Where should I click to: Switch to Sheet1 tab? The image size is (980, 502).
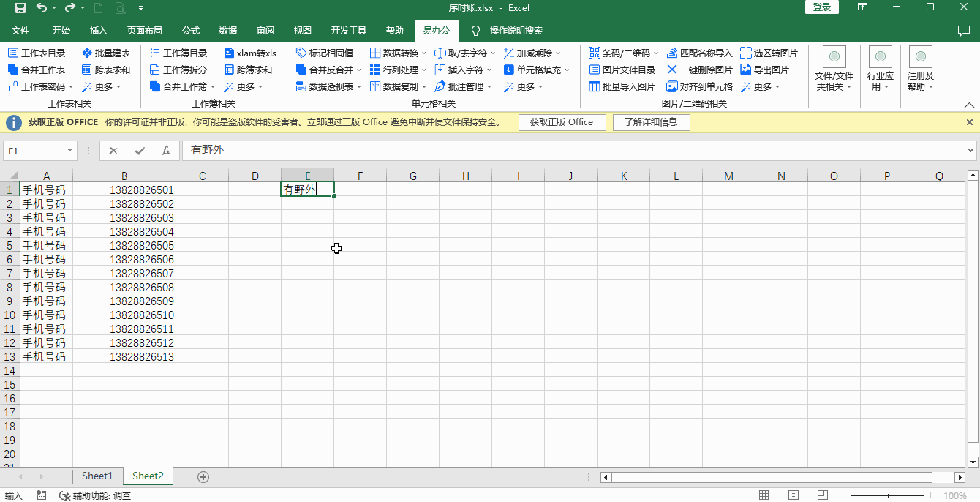pos(97,476)
